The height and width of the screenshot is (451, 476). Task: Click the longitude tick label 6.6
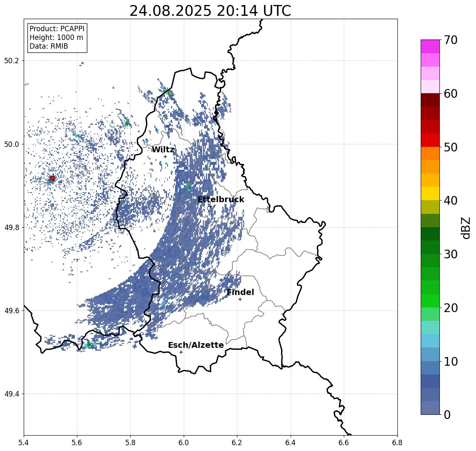pyautogui.click(x=344, y=443)
